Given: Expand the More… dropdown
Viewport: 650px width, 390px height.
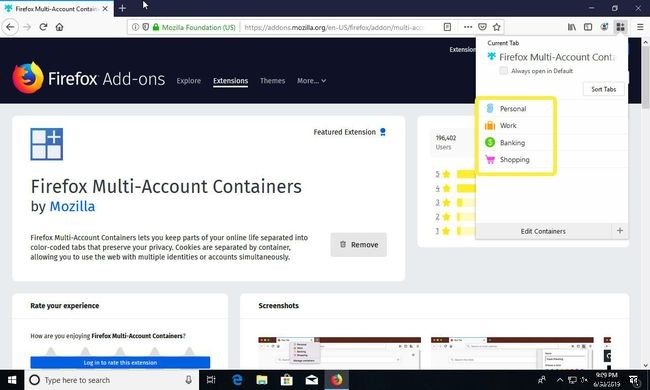Looking at the screenshot, I should [311, 81].
